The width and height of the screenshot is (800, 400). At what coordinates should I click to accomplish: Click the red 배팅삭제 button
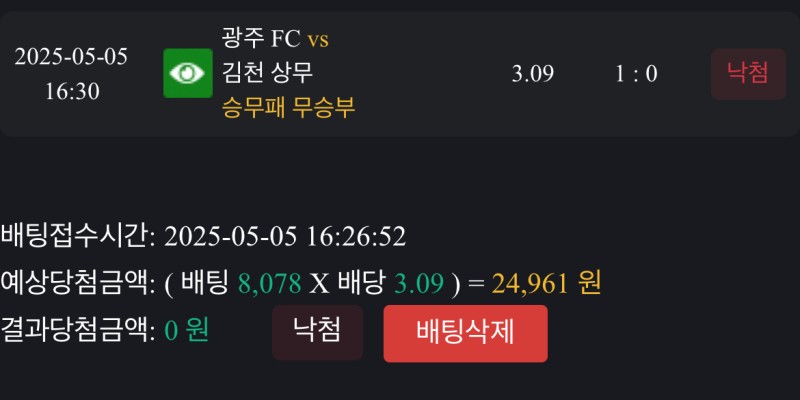tap(465, 333)
